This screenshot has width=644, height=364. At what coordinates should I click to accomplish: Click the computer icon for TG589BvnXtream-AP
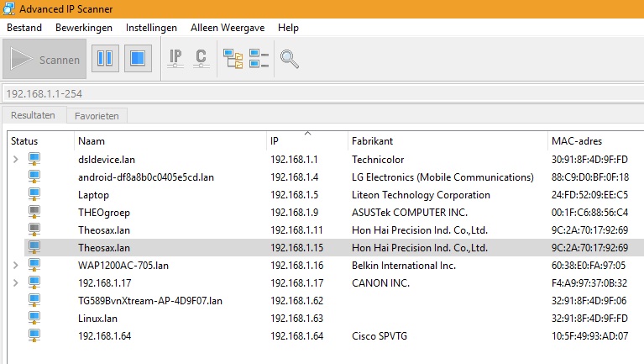(34, 301)
